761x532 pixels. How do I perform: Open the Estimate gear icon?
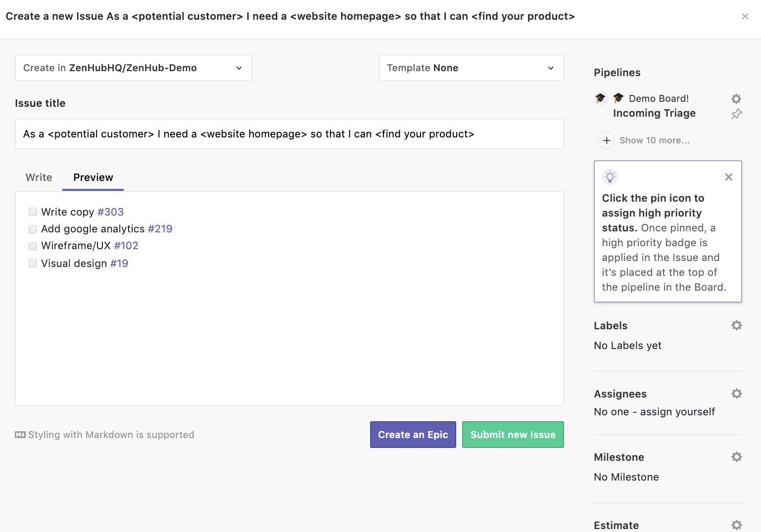tap(736, 525)
